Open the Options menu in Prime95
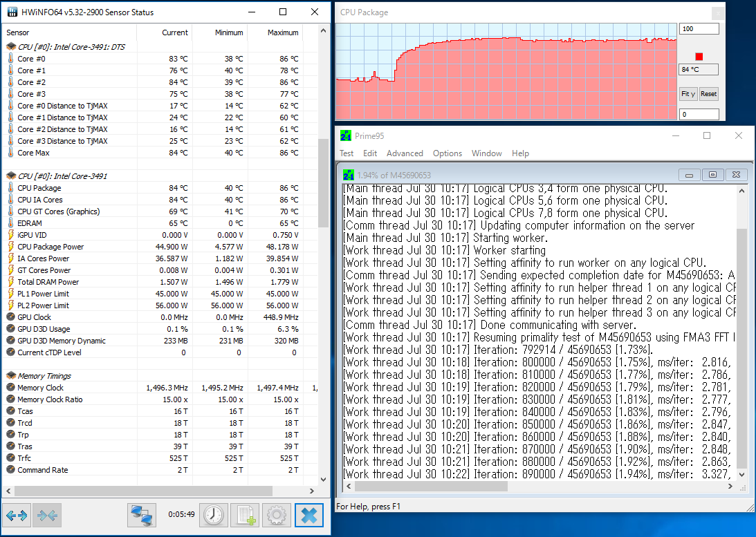Screen dimensions: 756x537 pos(447,153)
